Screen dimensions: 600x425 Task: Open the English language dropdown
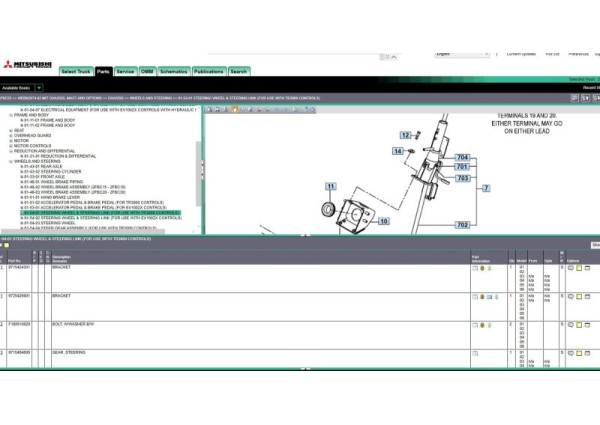462,54
